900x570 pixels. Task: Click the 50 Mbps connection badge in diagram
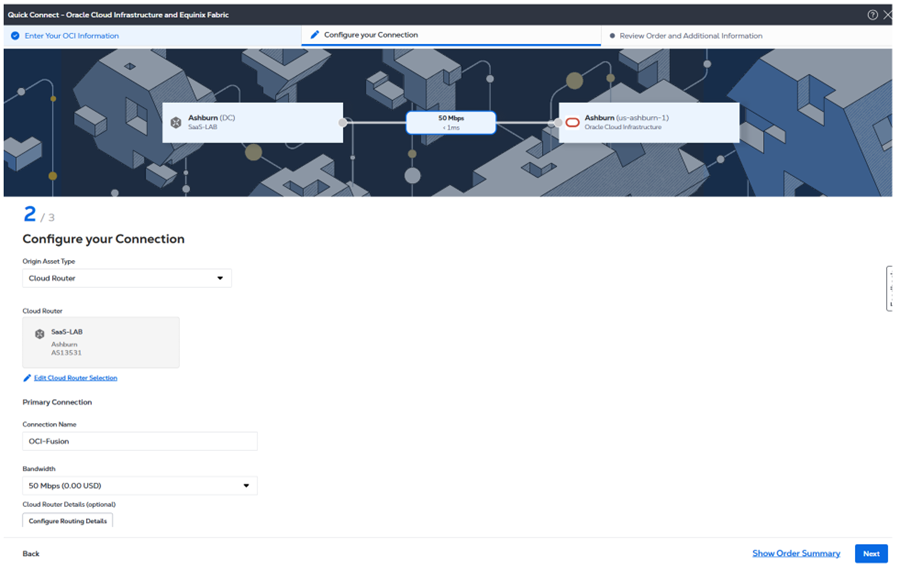click(x=451, y=122)
